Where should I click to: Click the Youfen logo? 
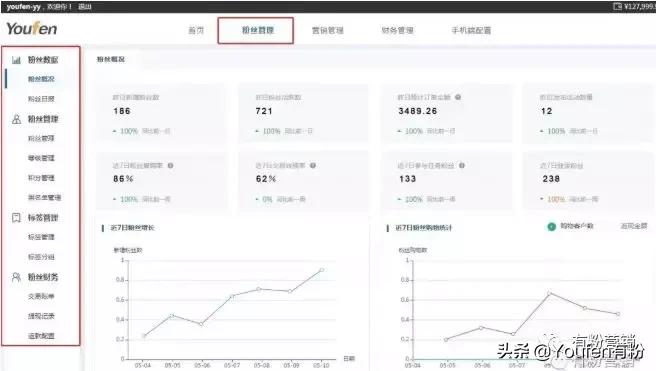pos(32,28)
